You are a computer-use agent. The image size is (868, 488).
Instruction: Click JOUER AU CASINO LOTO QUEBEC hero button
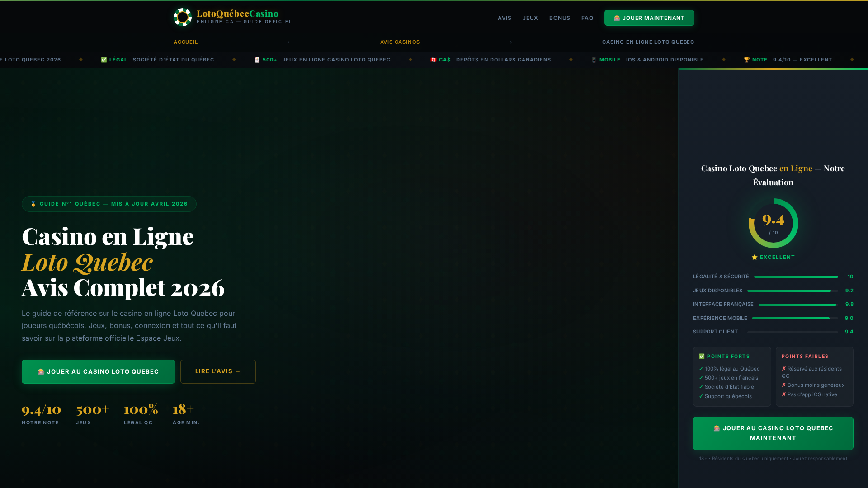pos(98,372)
